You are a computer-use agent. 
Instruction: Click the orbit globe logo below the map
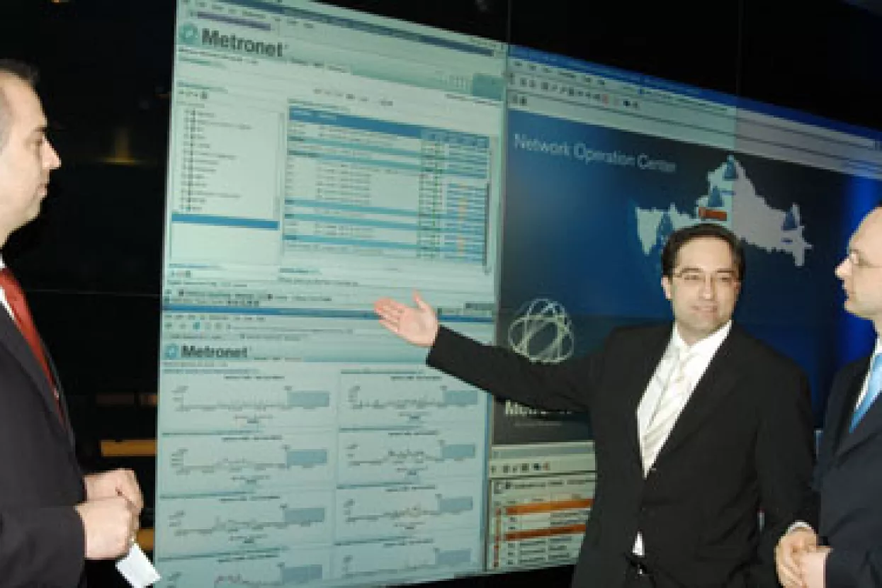[541, 329]
